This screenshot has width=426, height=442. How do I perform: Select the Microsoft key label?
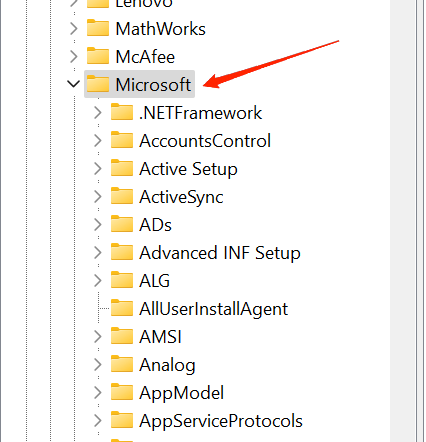[153, 84]
